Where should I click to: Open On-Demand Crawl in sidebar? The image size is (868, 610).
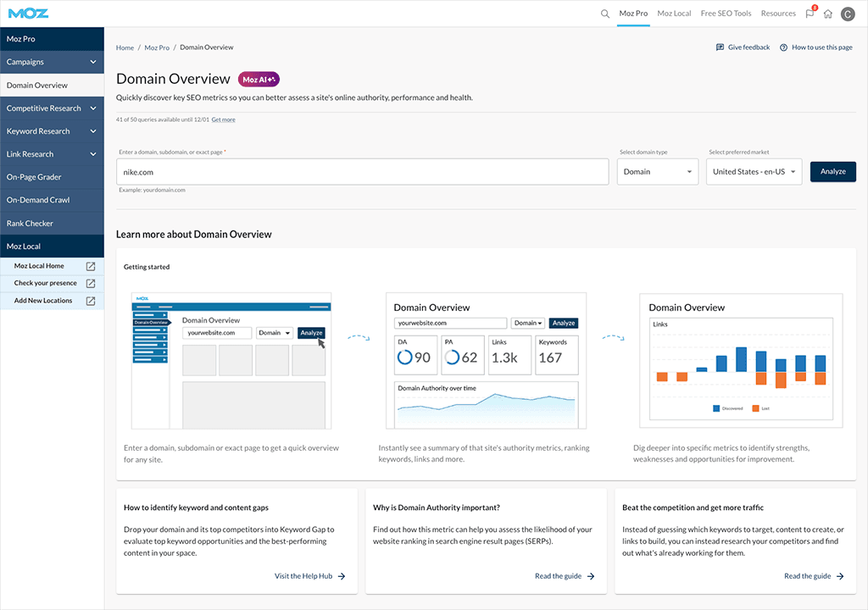(52, 201)
